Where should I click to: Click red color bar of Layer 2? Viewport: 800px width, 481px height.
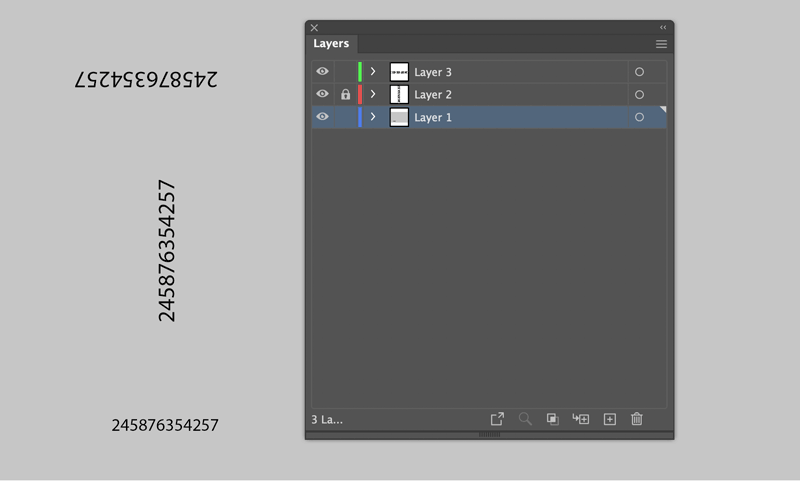click(360, 94)
